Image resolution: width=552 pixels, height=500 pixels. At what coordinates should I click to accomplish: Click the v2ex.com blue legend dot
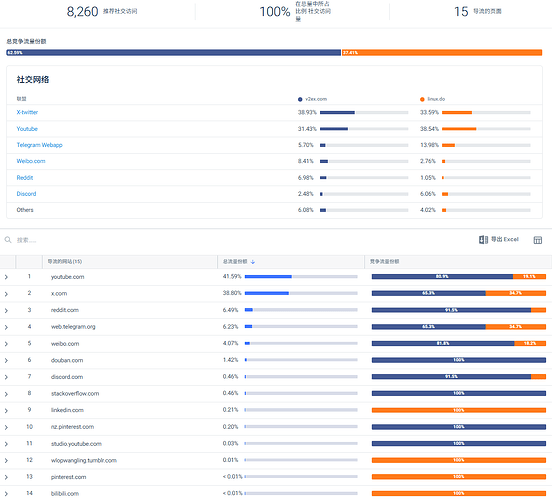300,99
